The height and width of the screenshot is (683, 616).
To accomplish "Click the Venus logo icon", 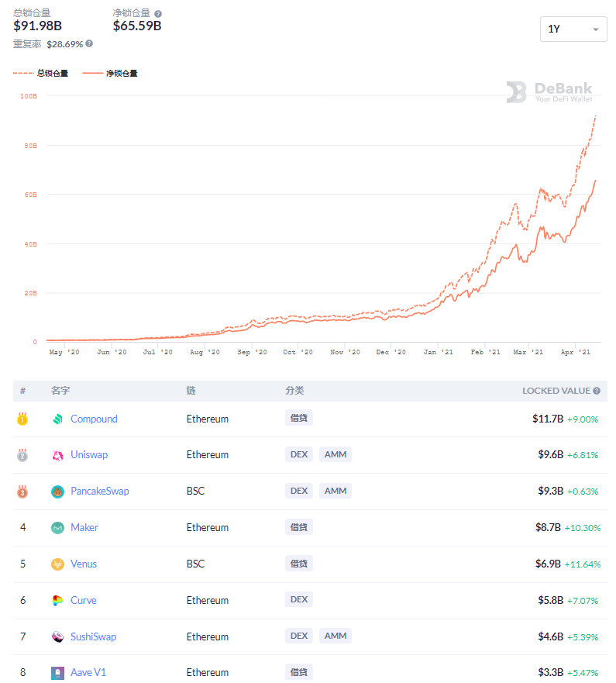I will point(57,564).
